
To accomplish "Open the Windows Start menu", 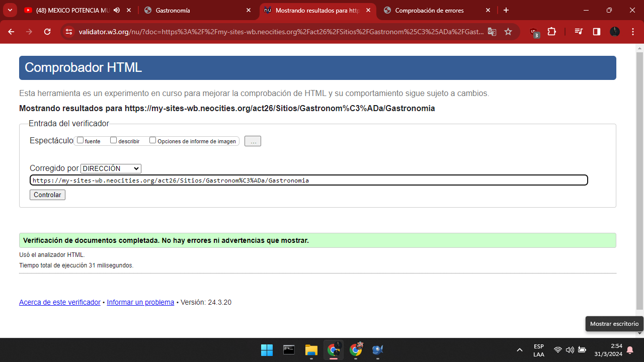I will [x=267, y=350].
